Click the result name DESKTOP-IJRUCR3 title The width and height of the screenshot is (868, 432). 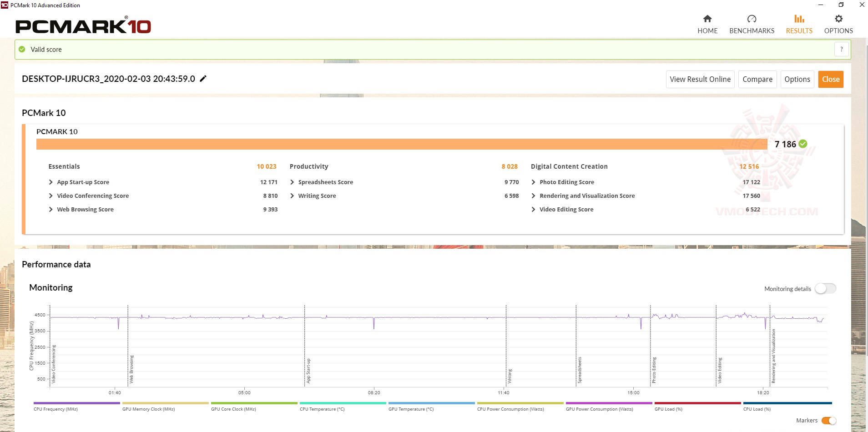pyautogui.click(x=108, y=79)
